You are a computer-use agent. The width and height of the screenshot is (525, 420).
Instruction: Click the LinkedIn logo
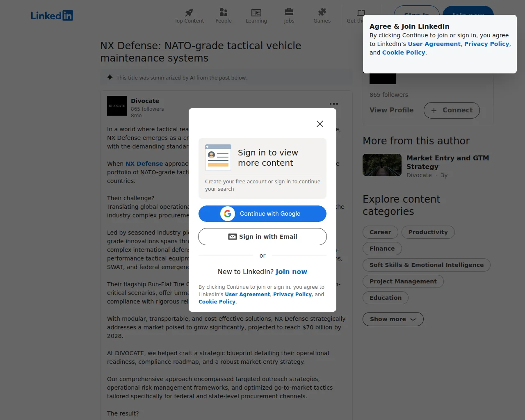click(52, 16)
